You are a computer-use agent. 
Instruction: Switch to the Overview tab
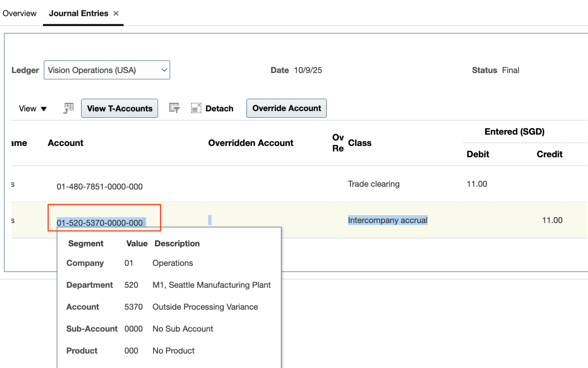pyautogui.click(x=19, y=13)
